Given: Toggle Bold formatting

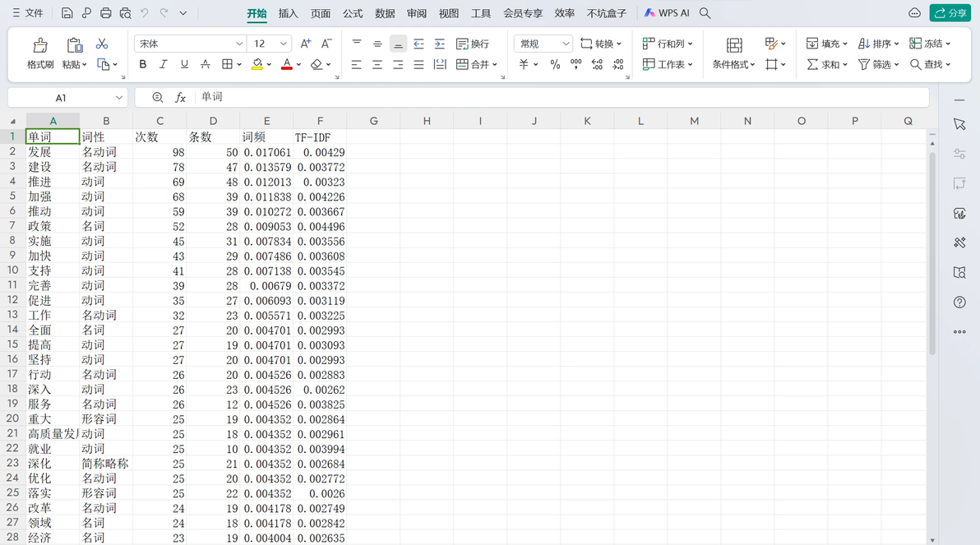Looking at the screenshot, I should coord(143,64).
